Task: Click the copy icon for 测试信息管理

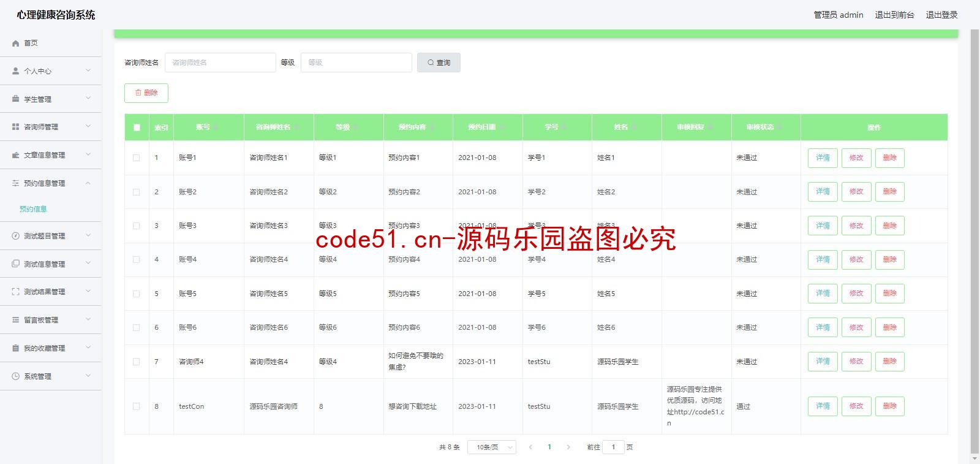Action: point(16,264)
